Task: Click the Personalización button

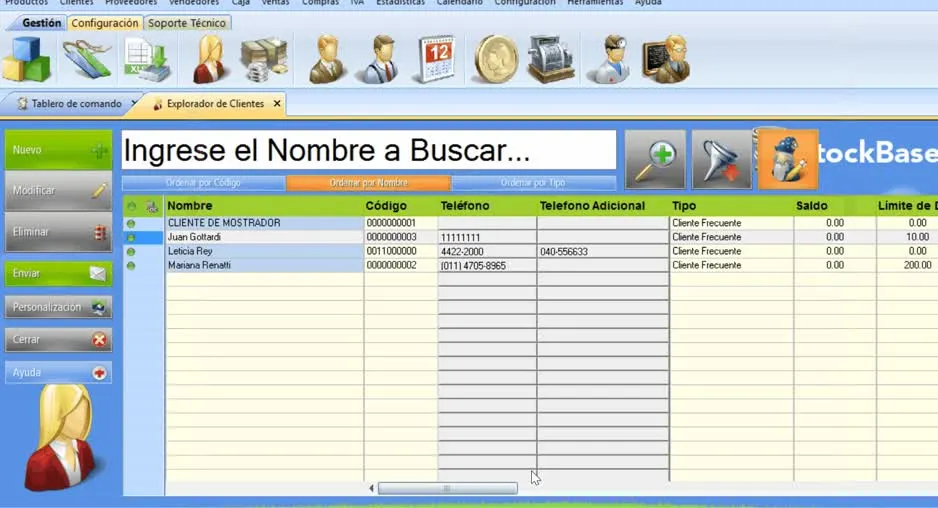Action: (58, 307)
